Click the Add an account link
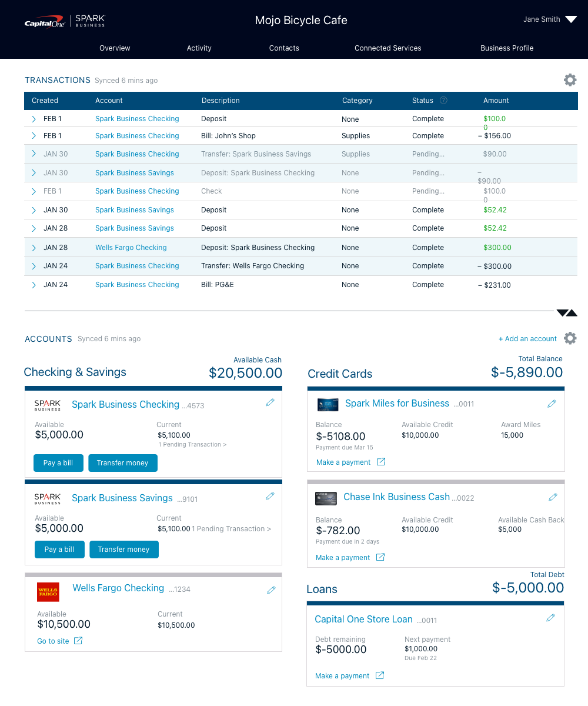Viewport: 588px width, 706px height. pyautogui.click(x=527, y=339)
